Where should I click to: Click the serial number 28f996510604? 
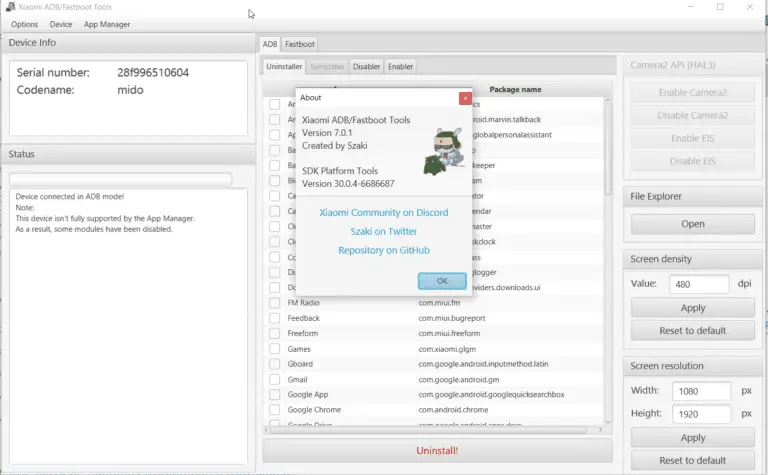pyautogui.click(x=153, y=72)
